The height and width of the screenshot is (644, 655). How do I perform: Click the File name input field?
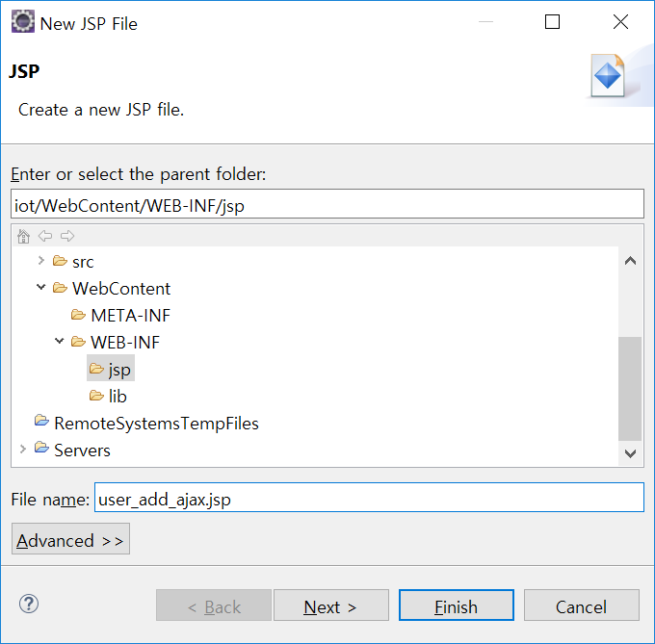[369, 498]
